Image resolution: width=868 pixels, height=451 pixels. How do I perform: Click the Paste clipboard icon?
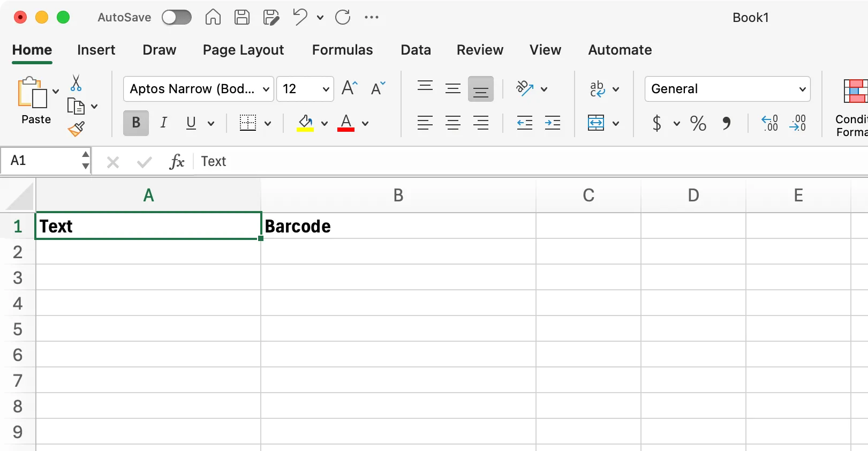pyautogui.click(x=32, y=93)
